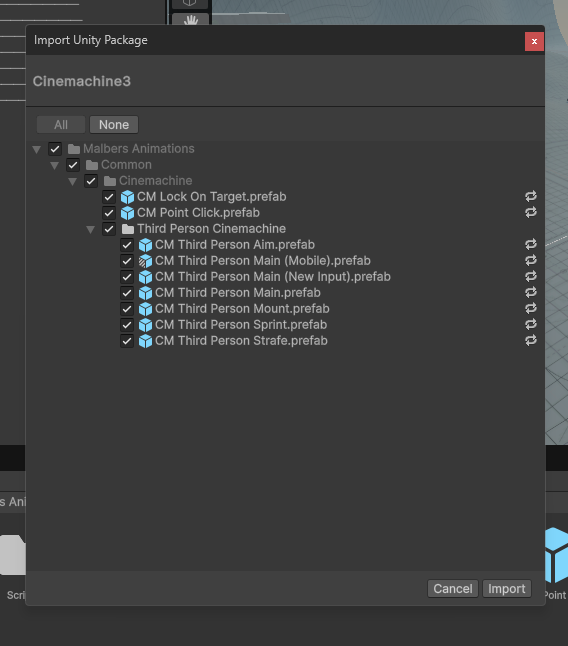Click the Import button

tap(507, 589)
